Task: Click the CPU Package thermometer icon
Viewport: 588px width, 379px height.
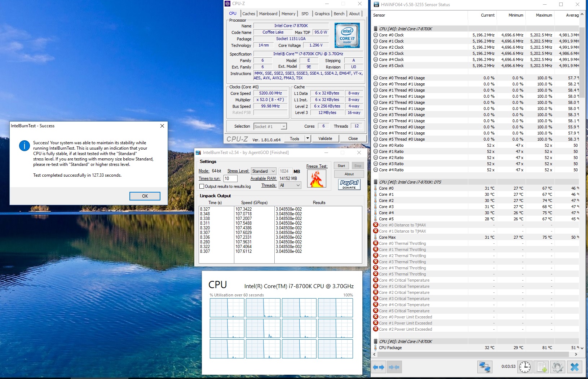Action: 376,348
